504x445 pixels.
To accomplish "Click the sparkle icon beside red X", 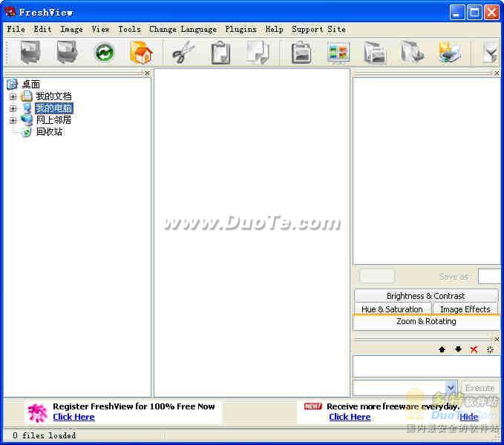I will (490, 349).
